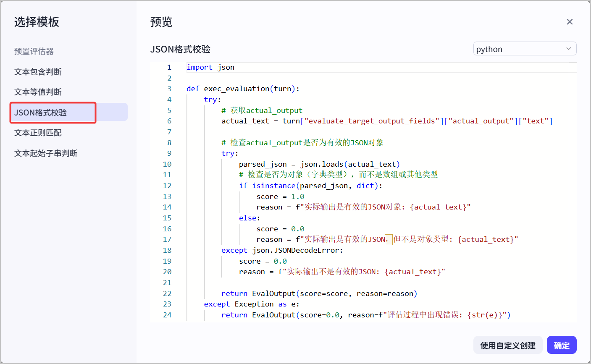The height and width of the screenshot is (364, 591).
Task: Click comment '# 检查是否为对象（字典类型）' line
Action: 338,175
